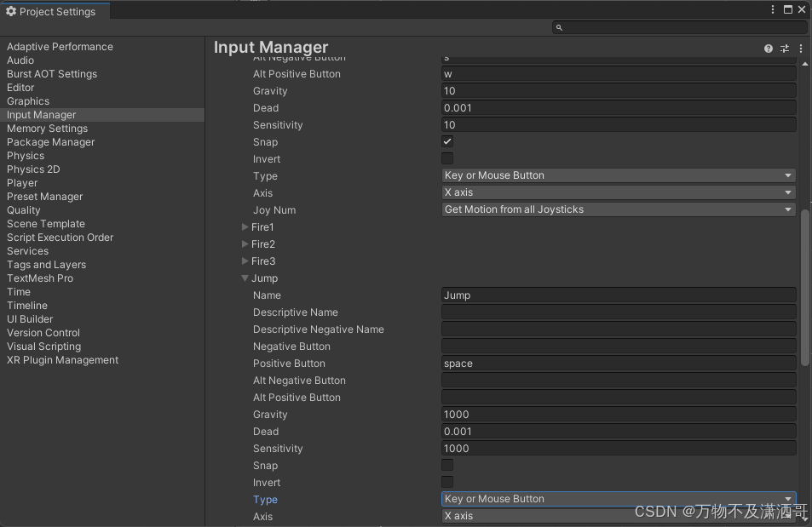The width and height of the screenshot is (812, 527).
Task: Enable the Invert checkbox above Fire1
Action: (x=447, y=158)
